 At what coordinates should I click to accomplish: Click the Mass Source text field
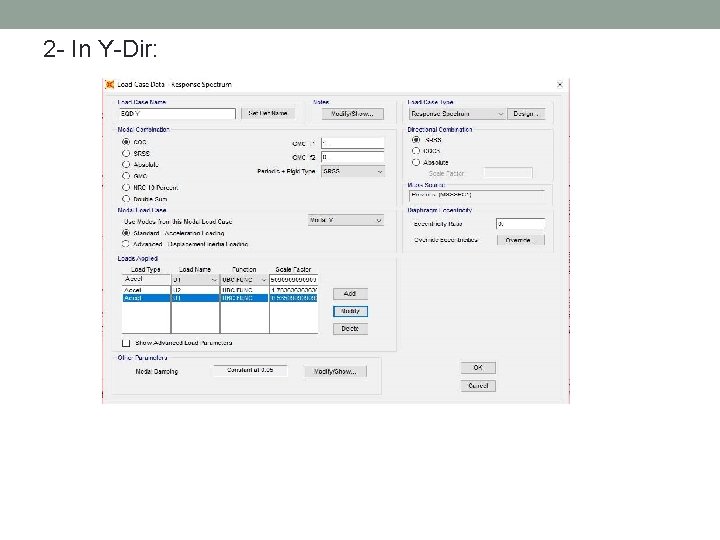point(477,195)
